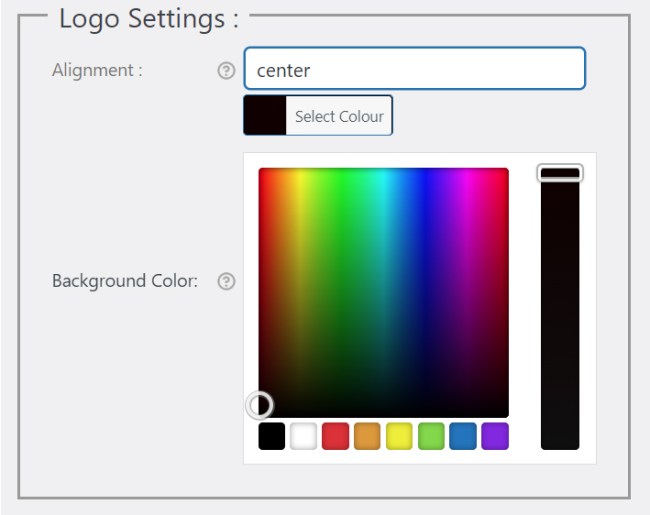650x515 pixels.
Task: Click the middle of the vertical dark slider track
Action: point(560,310)
